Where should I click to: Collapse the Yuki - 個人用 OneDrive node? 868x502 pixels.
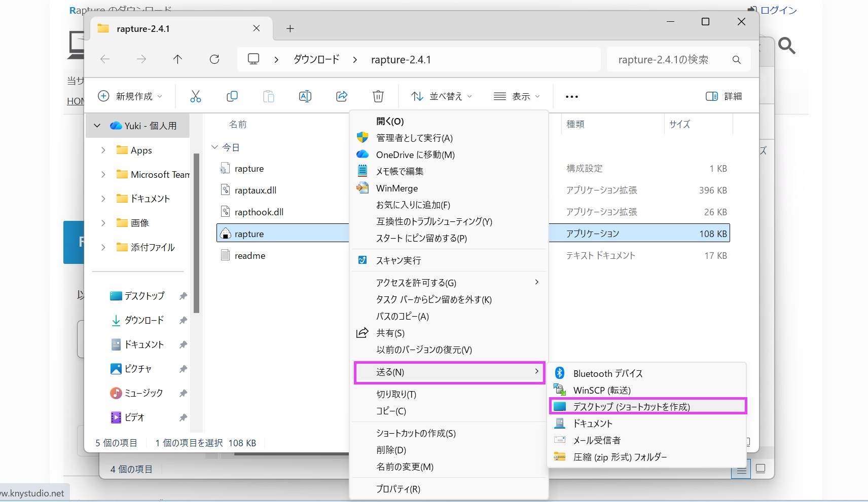pos(97,126)
